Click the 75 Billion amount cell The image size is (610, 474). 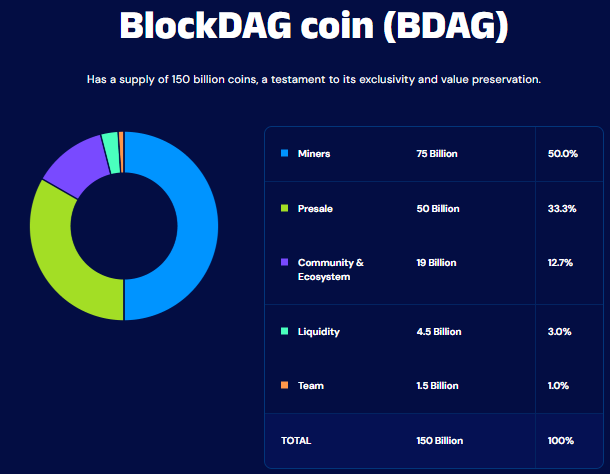point(437,154)
